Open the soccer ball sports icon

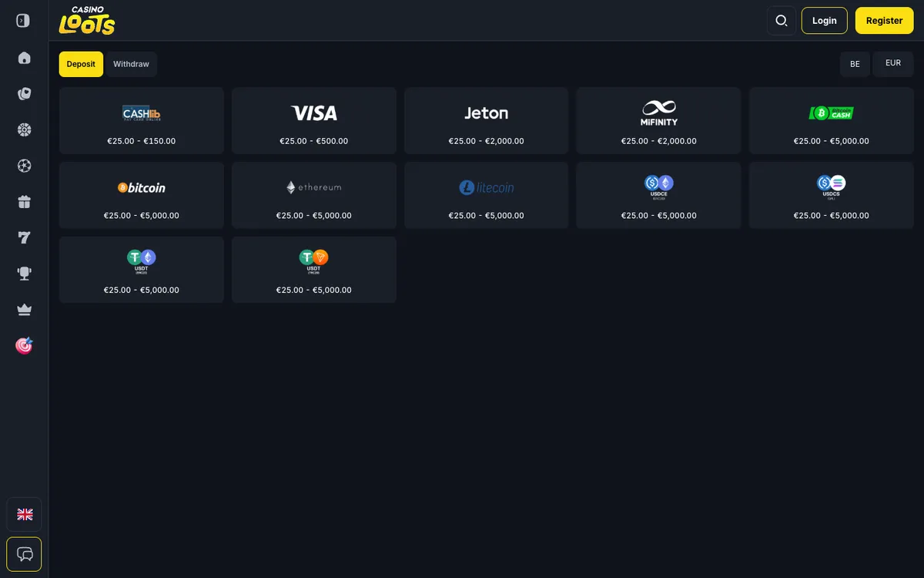coord(24,166)
